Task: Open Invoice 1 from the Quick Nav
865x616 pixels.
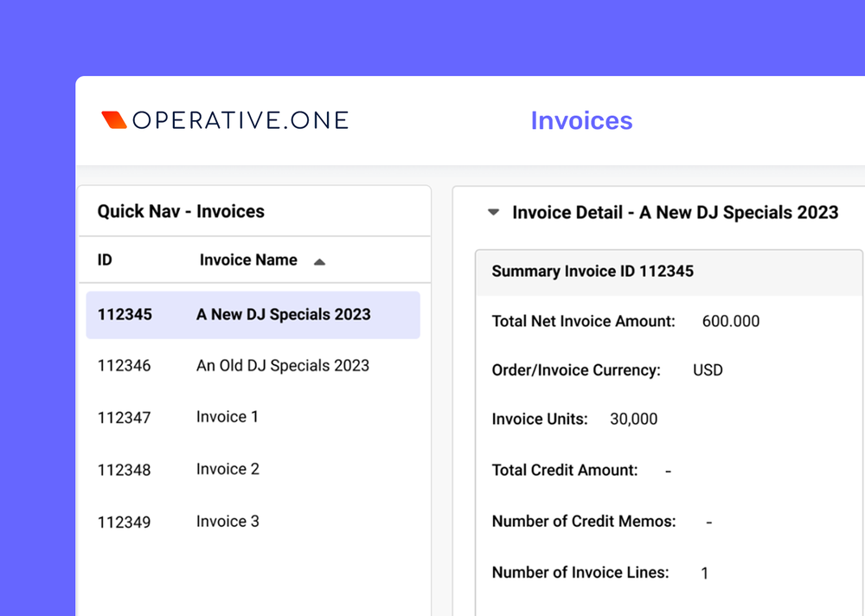Action: point(226,417)
